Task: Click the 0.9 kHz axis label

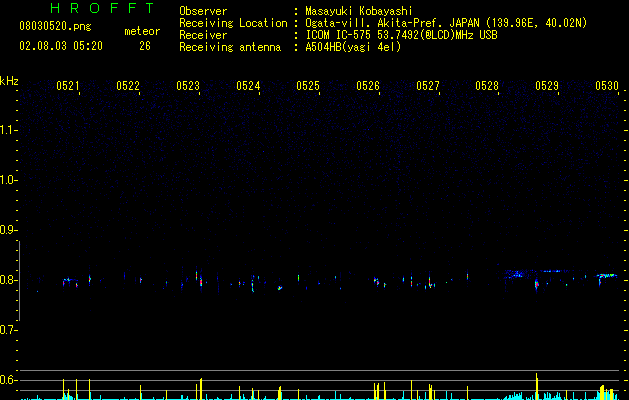Action: coord(8,230)
